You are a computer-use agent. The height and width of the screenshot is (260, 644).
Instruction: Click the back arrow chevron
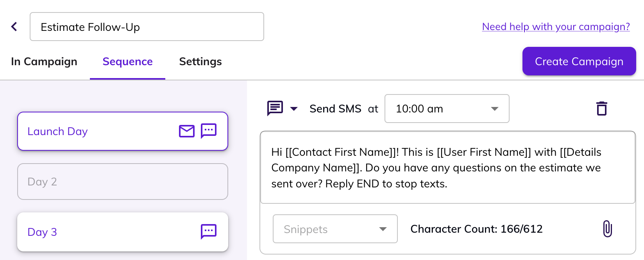[14, 27]
